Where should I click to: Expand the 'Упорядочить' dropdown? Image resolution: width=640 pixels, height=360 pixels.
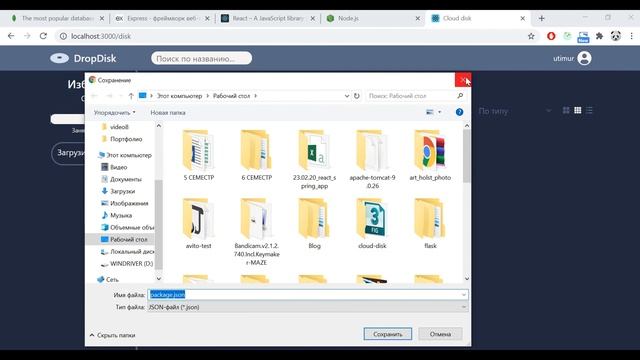point(114,112)
